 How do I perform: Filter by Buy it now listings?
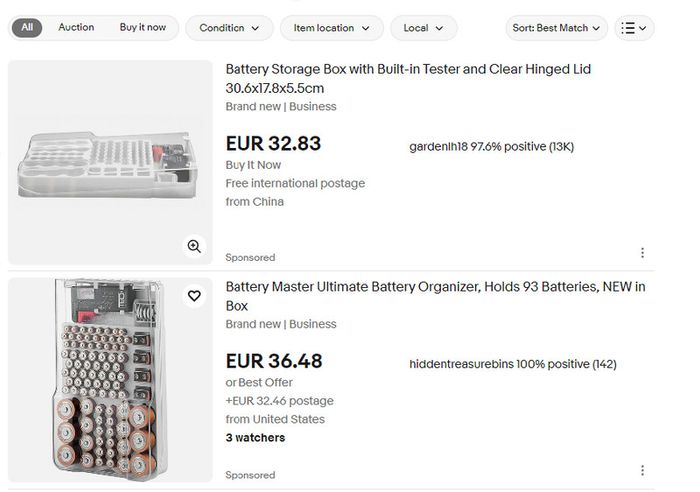[143, 27]
